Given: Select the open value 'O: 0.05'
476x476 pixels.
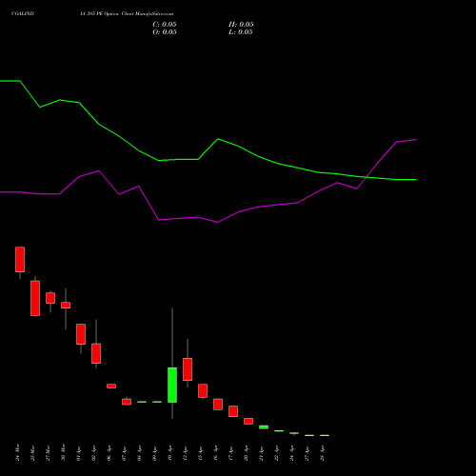Looking at the screenshot, I should point(165,32).
